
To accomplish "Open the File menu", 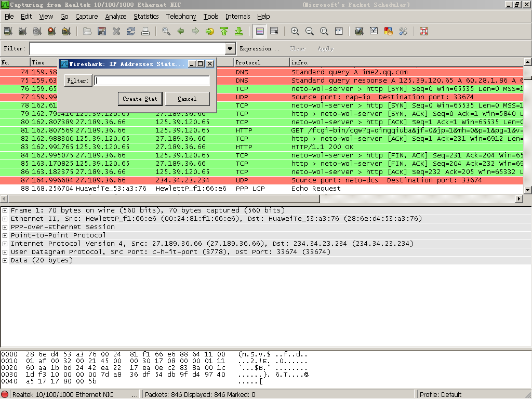I will tap(9, 16).
